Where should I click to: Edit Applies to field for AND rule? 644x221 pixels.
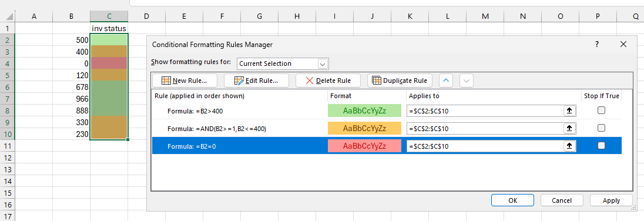(485, 128)
